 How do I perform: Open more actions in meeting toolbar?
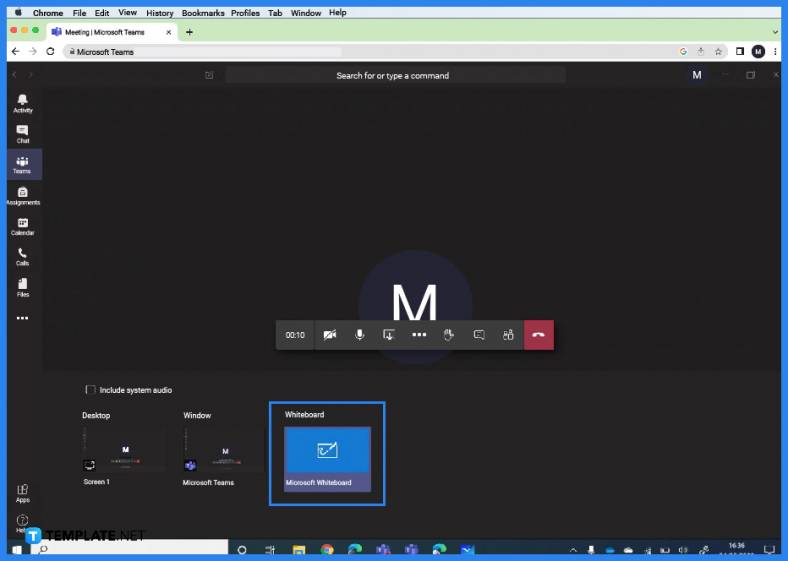point(419,335)
